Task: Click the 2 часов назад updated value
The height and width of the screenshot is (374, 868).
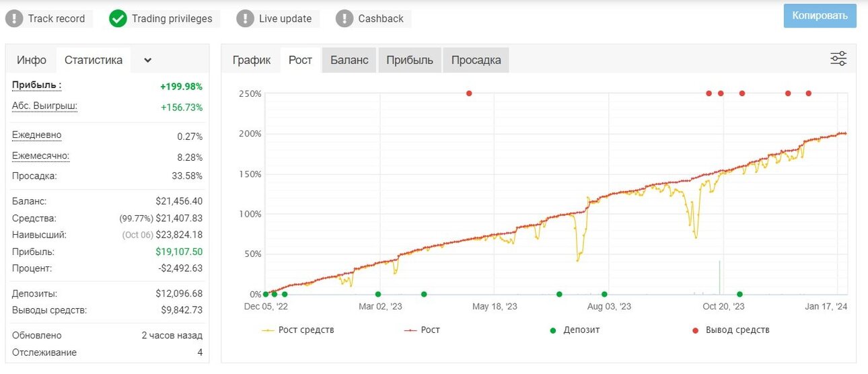Action: 172,336
